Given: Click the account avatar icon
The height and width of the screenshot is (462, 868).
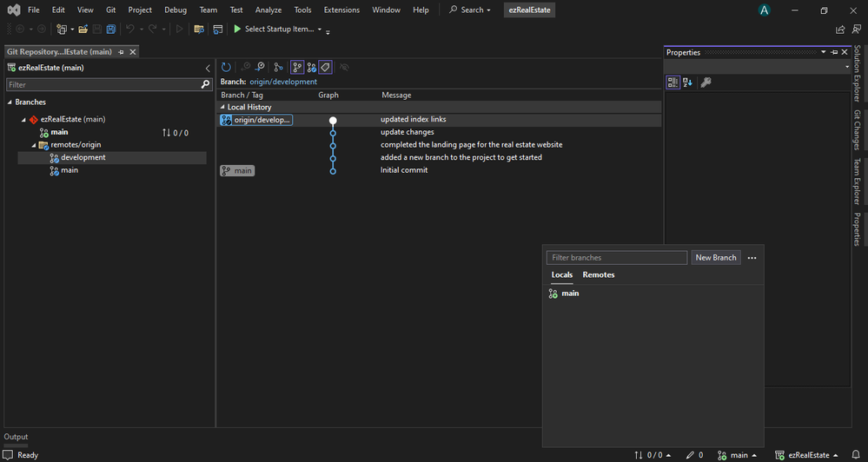Looking at the screenshot, I should (765, 10).
